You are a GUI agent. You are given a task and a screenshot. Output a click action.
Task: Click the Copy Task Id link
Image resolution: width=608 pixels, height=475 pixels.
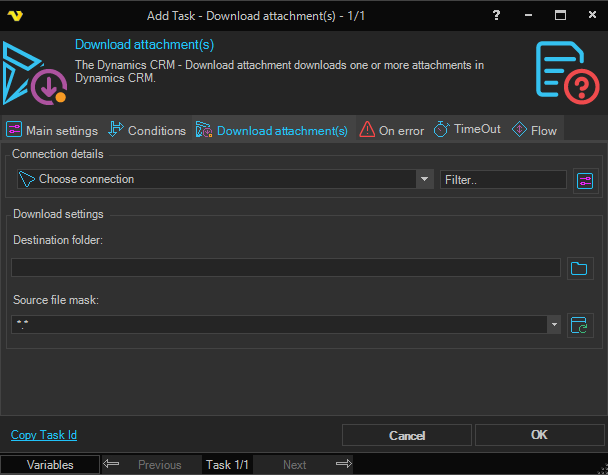coord(43,435)
